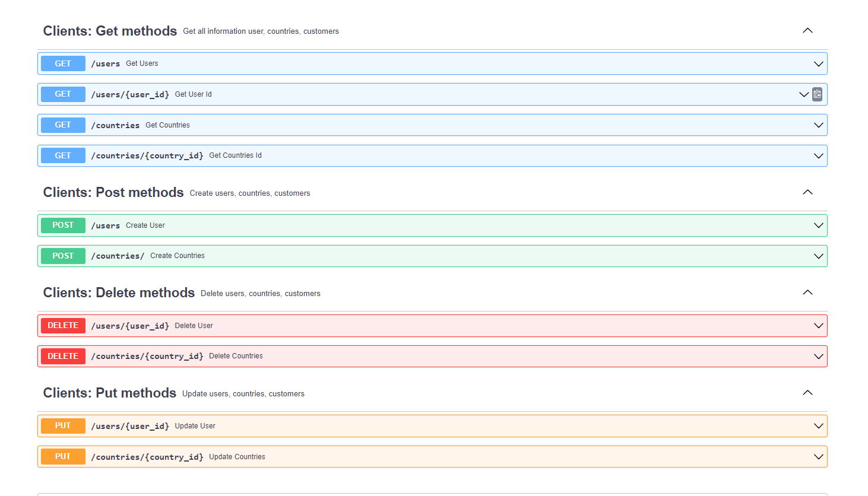Click the POST badge for /countries/

tap(63, 256)
